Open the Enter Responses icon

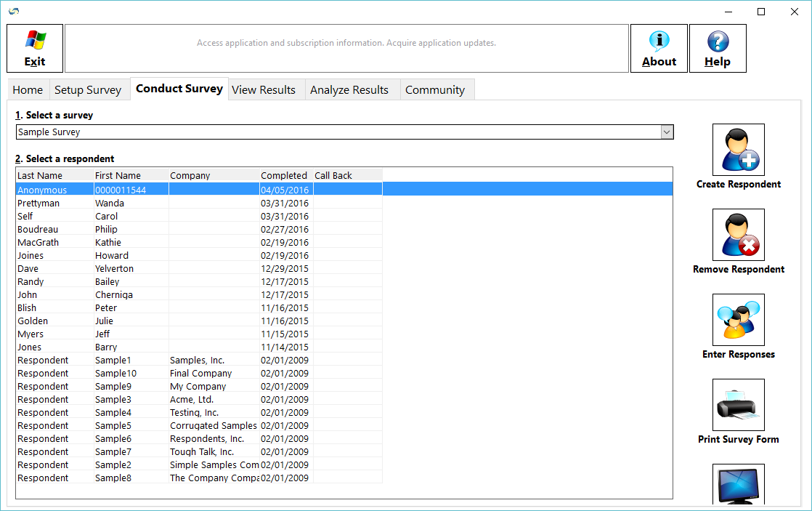738,320
